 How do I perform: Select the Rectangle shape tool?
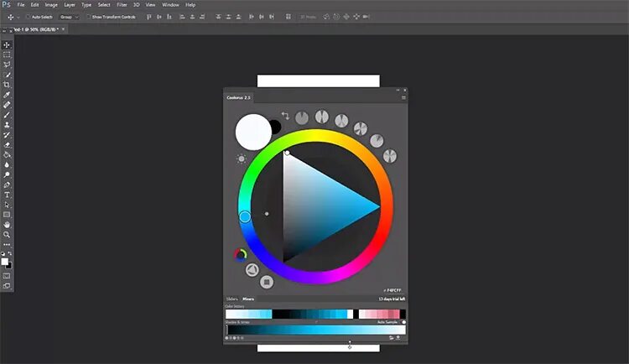pyautogui.click(x=7, y=215)
